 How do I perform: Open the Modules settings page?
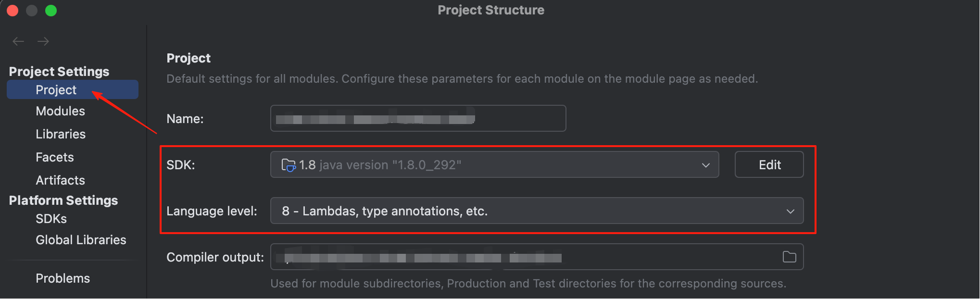point(60,111)
